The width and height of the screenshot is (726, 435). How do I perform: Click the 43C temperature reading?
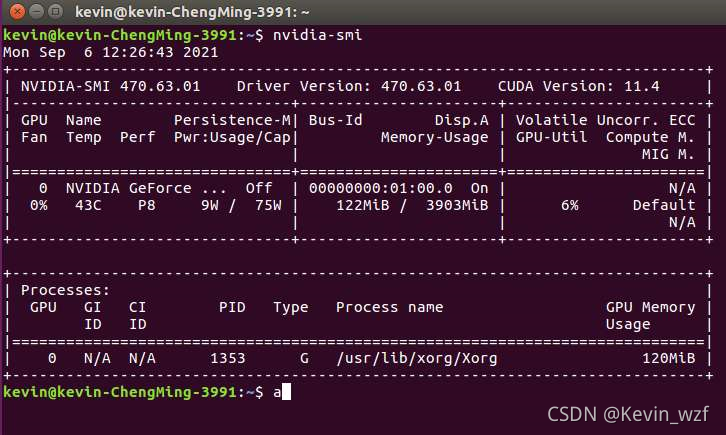point(88,205)
